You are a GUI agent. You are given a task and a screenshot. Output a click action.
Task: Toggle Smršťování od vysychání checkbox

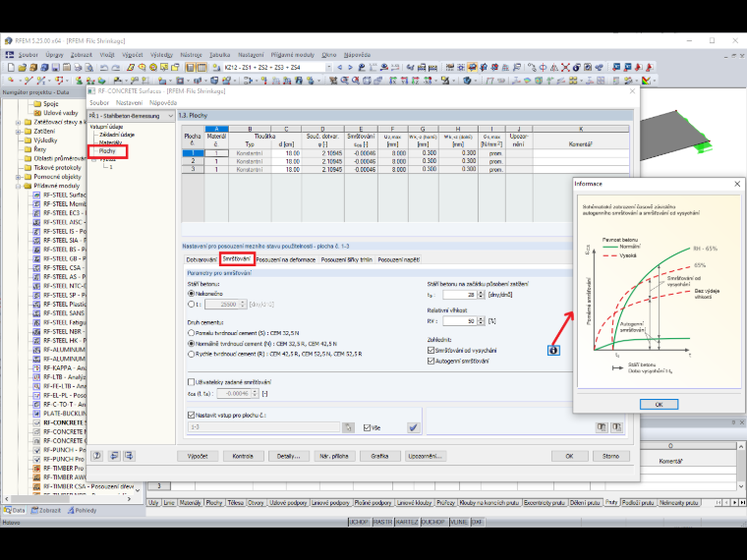pos(431,351)
